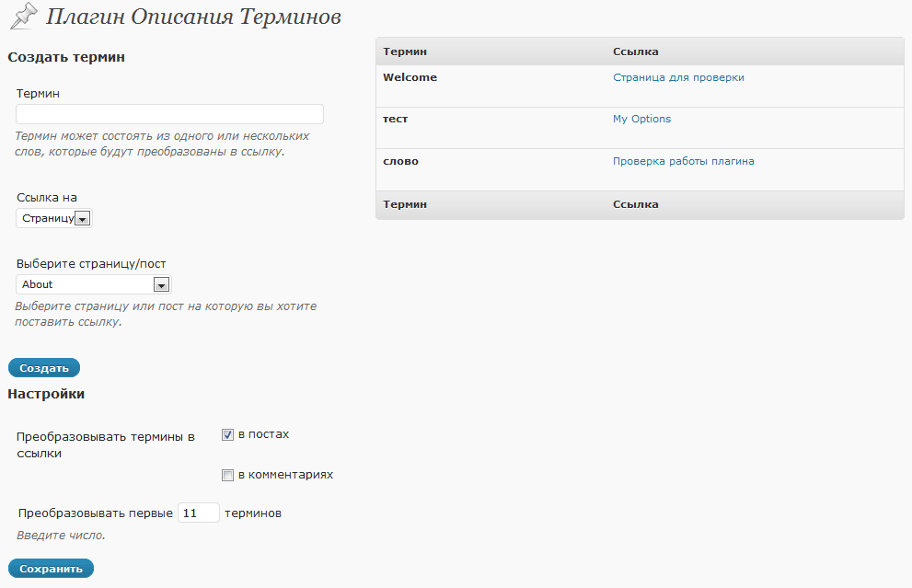Uncheck the в постах checkbox
Screen dimensions: 912x588
coord(227,434)
